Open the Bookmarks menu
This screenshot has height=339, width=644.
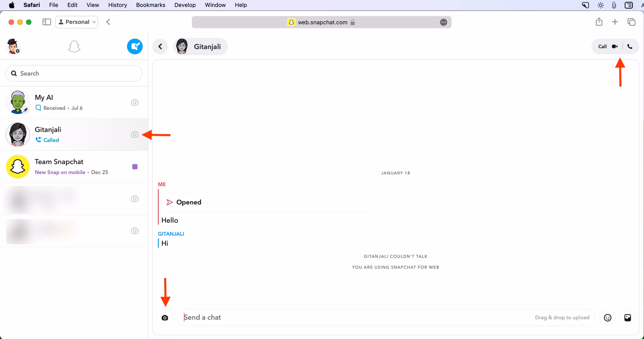(150, 5)
